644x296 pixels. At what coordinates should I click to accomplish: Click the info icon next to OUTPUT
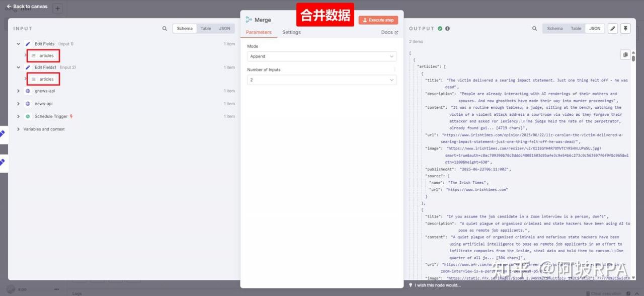[x=447, y=29]
